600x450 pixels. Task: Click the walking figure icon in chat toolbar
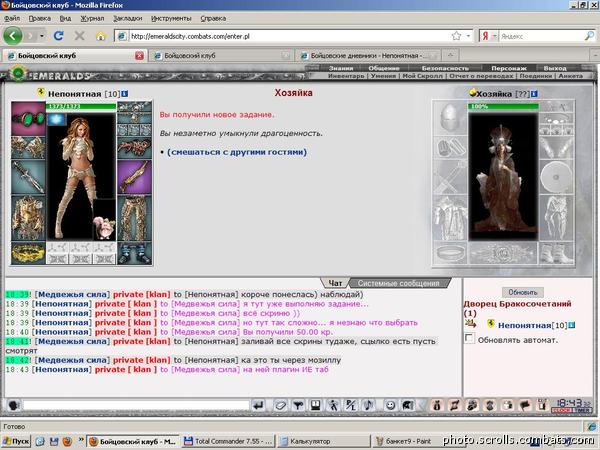[x=333, y=405]
